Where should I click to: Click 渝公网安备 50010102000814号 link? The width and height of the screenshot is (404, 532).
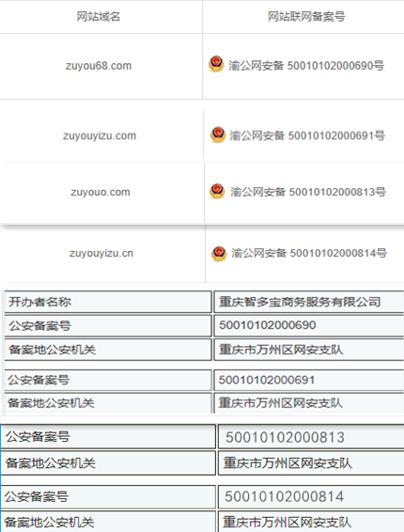click(x=309, y=253)
